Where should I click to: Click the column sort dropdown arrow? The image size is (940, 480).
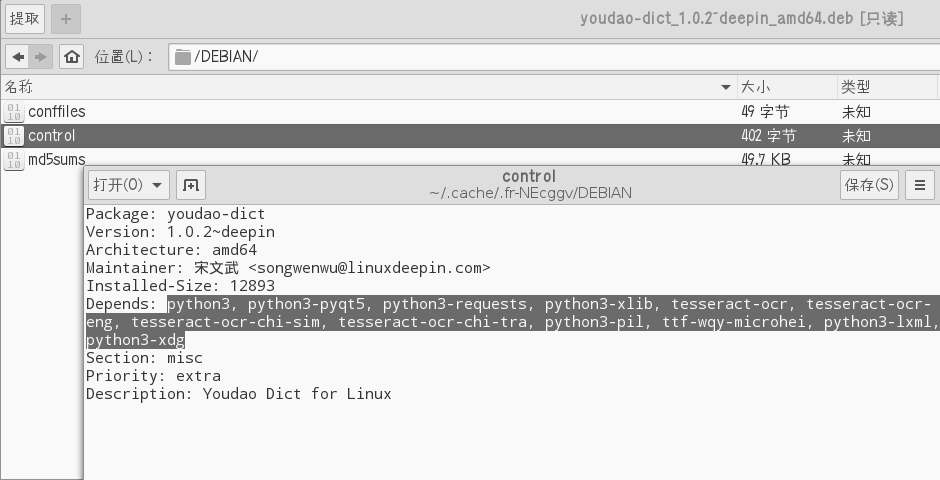point(725,87)
